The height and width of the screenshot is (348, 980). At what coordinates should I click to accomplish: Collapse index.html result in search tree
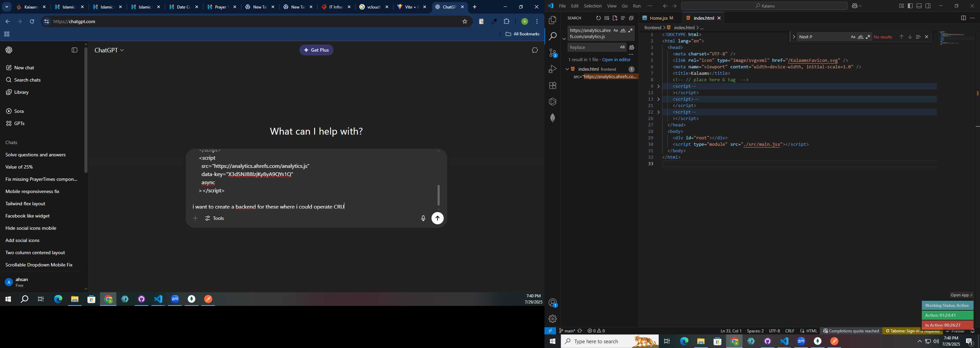(567, 69)
